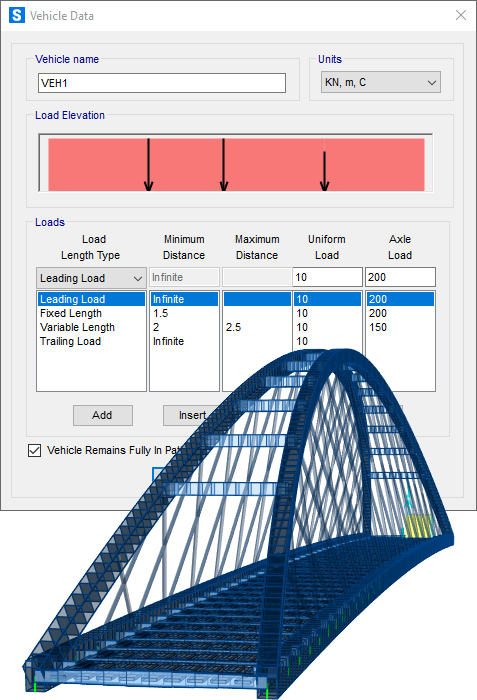Close the Vehicle Data dialog
477x700 pixels.
pos(461,15)
